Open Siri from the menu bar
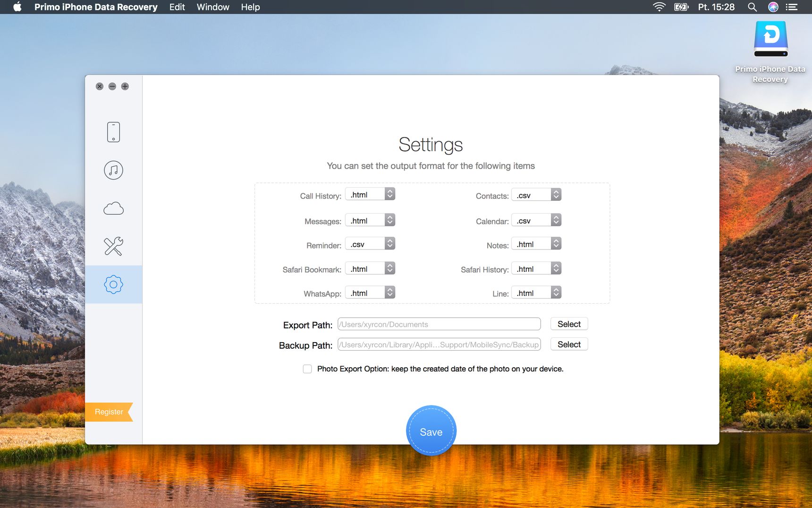The height and width of the screenshot is (508, 812). [x=773, y=7]
